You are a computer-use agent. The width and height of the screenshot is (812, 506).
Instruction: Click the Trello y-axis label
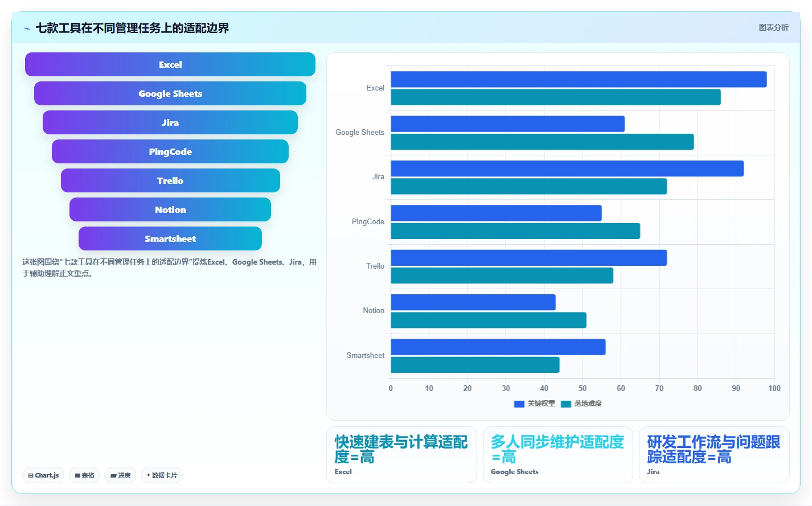(375, 266)
